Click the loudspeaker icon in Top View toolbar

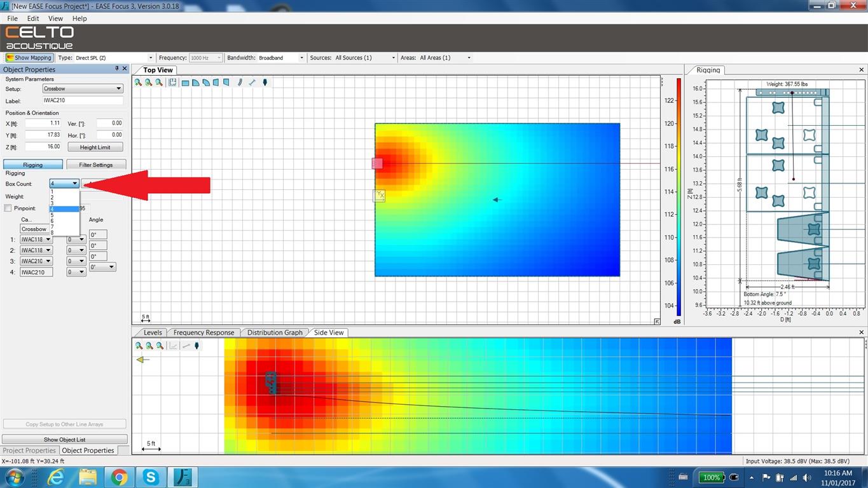click(x=265, y=83)
